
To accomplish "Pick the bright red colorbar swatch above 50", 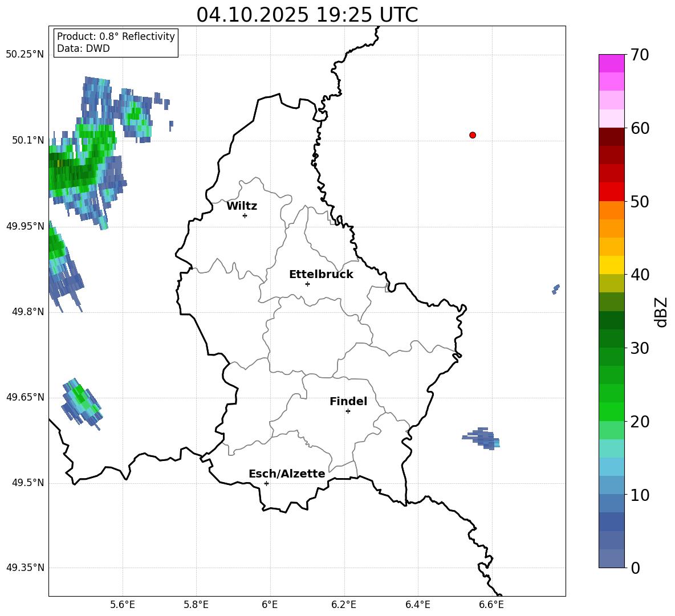I will pyautogui.click(x=611, y=192).
